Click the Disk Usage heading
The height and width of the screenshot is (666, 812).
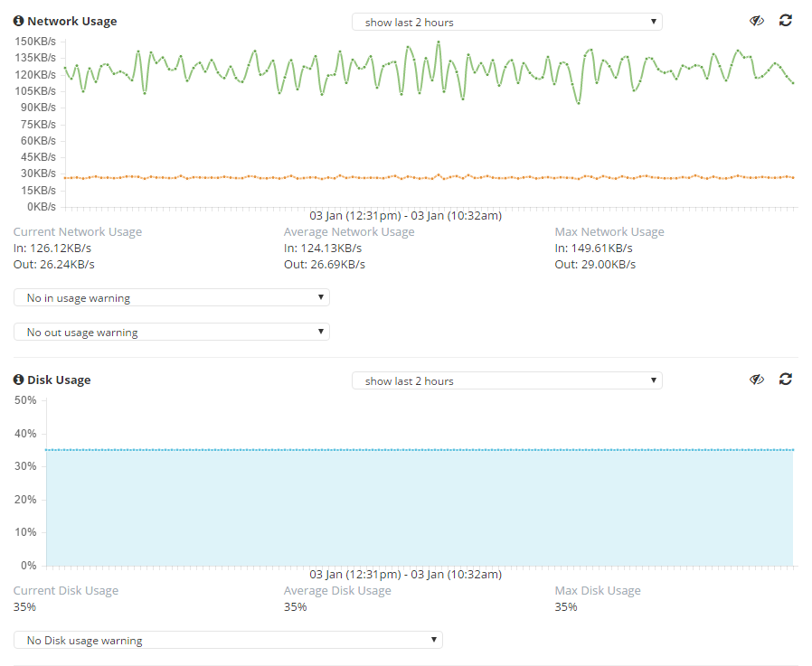(59, 380)
